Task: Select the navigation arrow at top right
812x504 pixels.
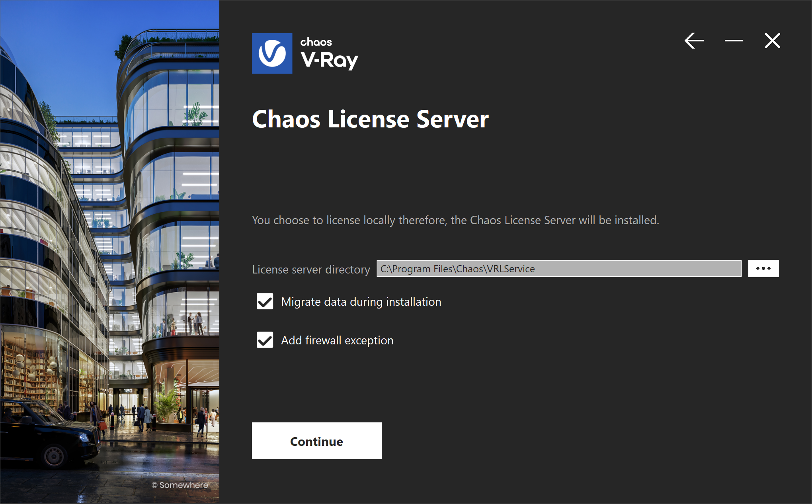Action: (x=694, y=40)
